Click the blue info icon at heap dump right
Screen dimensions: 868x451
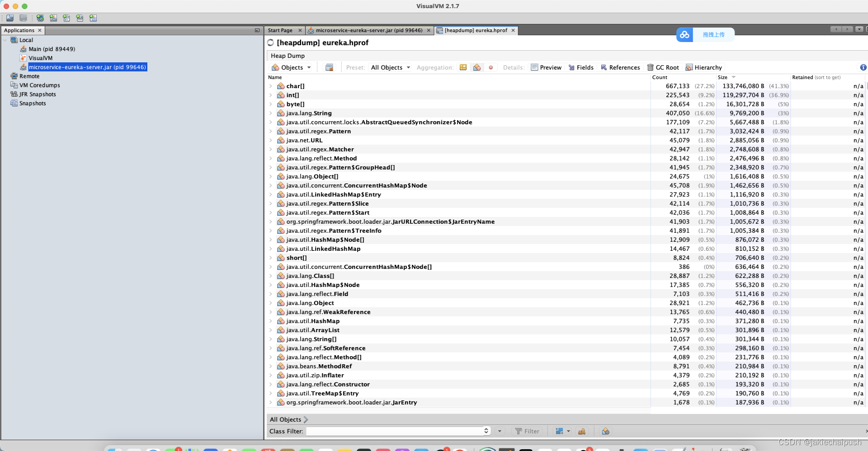tap(863, 67)
